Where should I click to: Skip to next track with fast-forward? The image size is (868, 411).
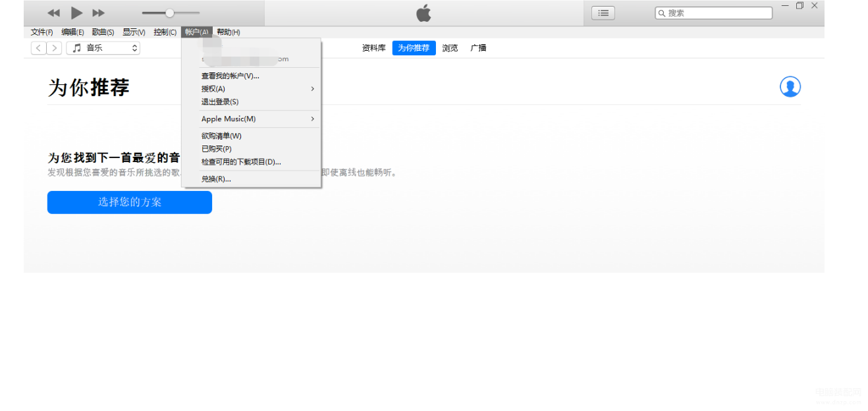pyautogui.click(x=98, y=13)
